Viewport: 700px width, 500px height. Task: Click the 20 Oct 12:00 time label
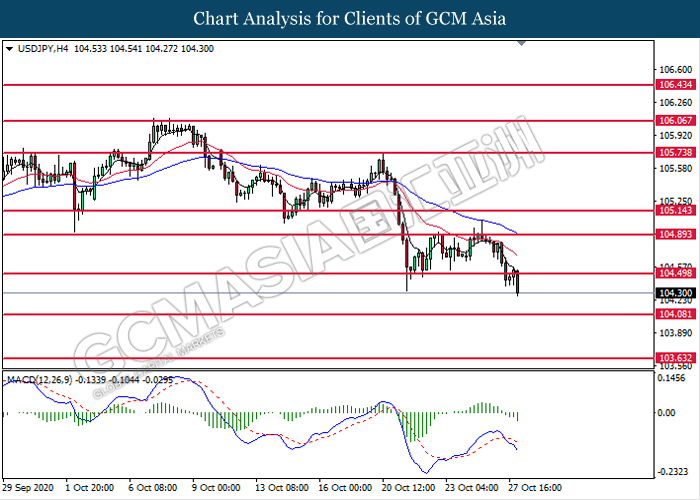408,488
